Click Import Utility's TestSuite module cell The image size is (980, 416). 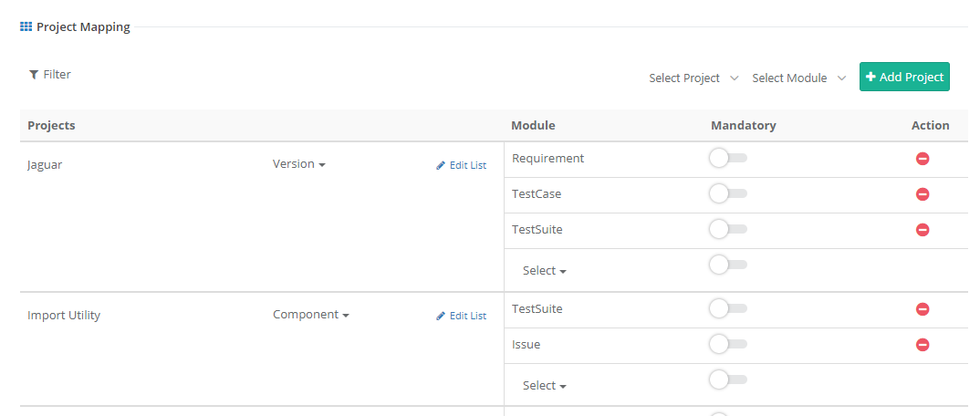click(537, 309)
